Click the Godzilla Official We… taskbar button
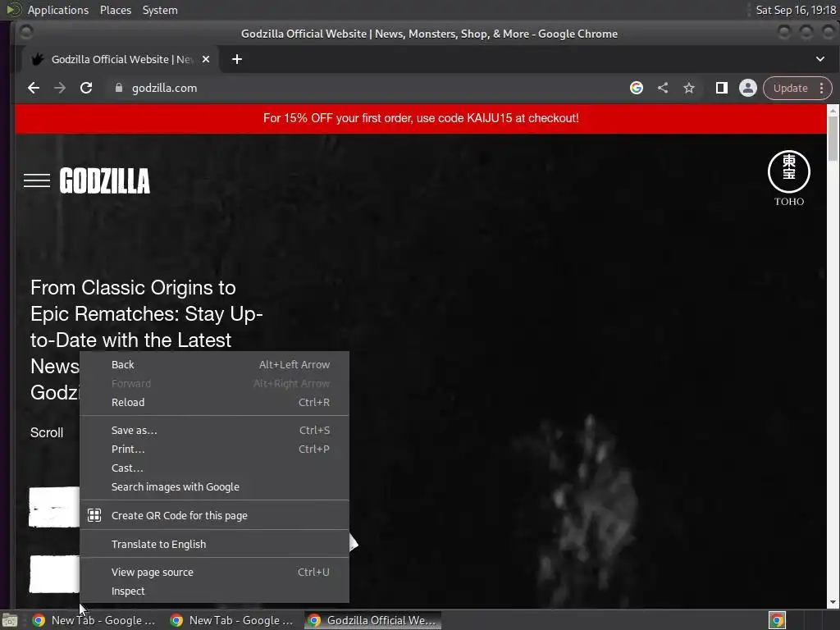840x630 pixels. 373,620
